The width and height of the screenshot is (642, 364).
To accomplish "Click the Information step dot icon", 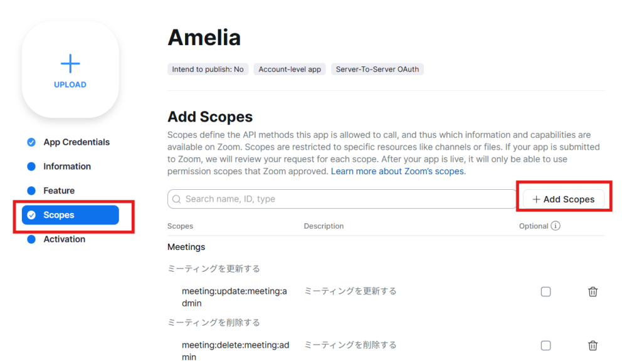I will point(31,167).
